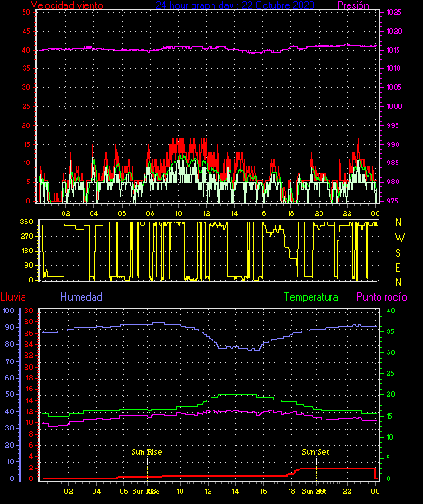Click the 1005 value on the pressure axis
Viewport: 423px width, 504px height.
(394, 87)
